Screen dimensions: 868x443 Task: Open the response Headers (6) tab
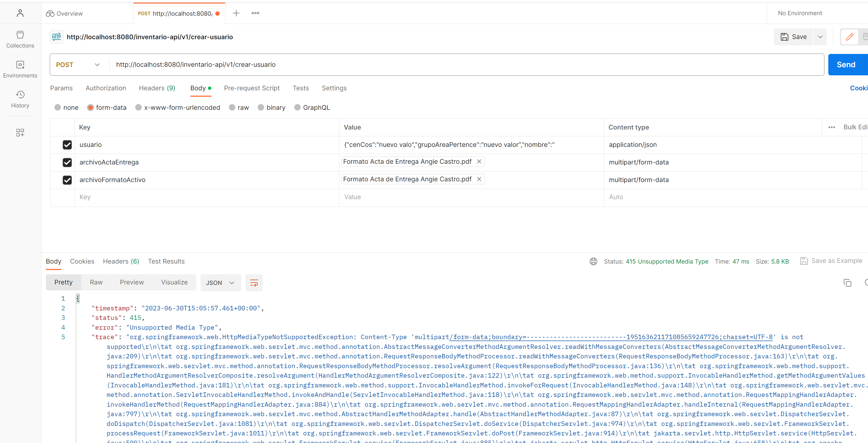(121, 261)
